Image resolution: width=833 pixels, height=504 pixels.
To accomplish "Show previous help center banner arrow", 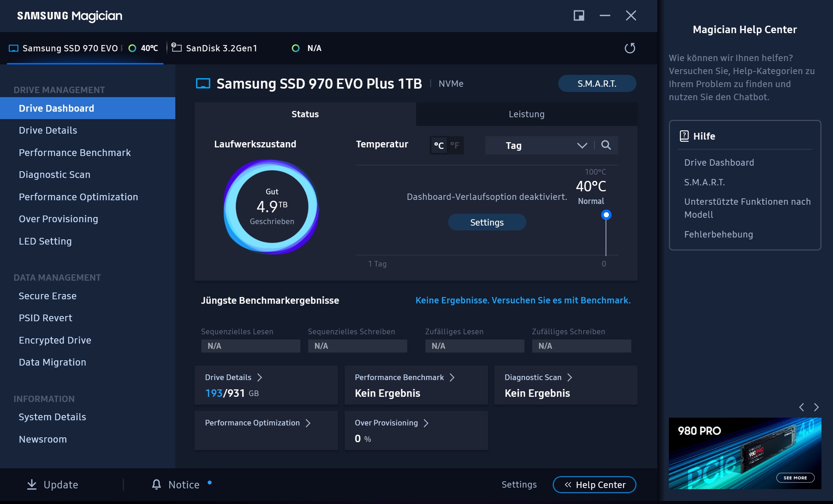I will (802, 407).
